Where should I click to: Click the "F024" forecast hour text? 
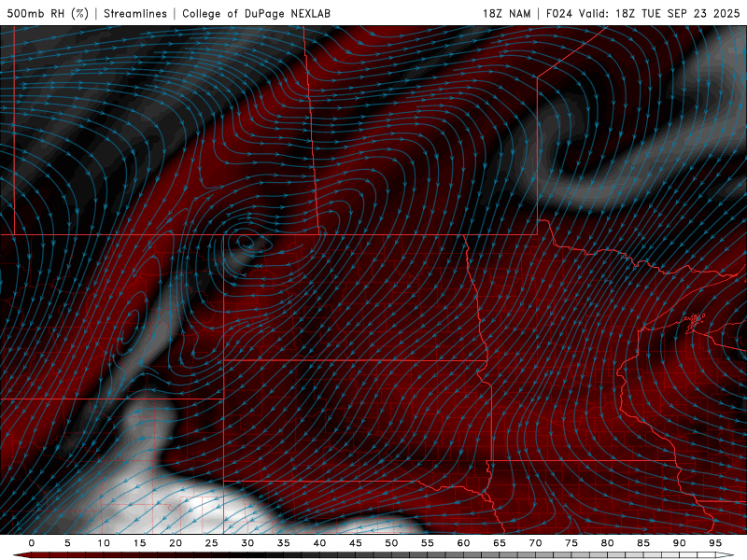558,13
